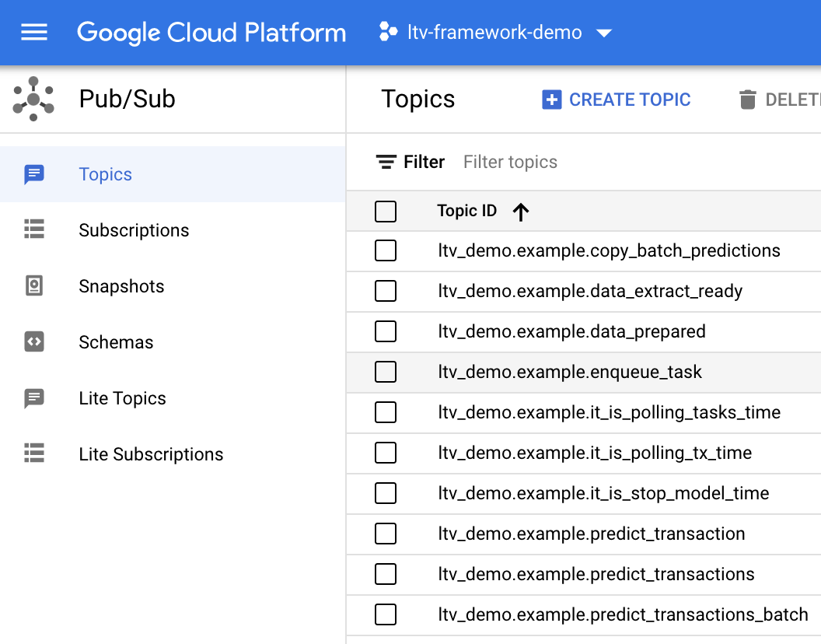
Task: Open the ltv_demo.example.it_is_polling_tx_time topic
Action: tap(595, 453)
